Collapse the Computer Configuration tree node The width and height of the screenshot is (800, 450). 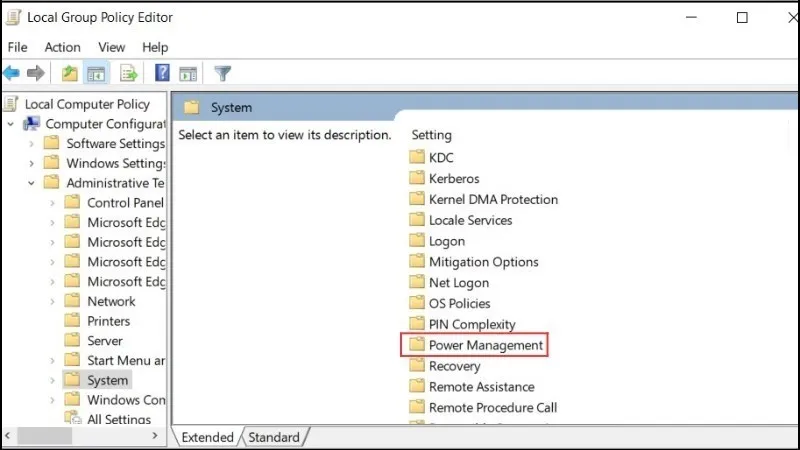click(x=11, y=124)
